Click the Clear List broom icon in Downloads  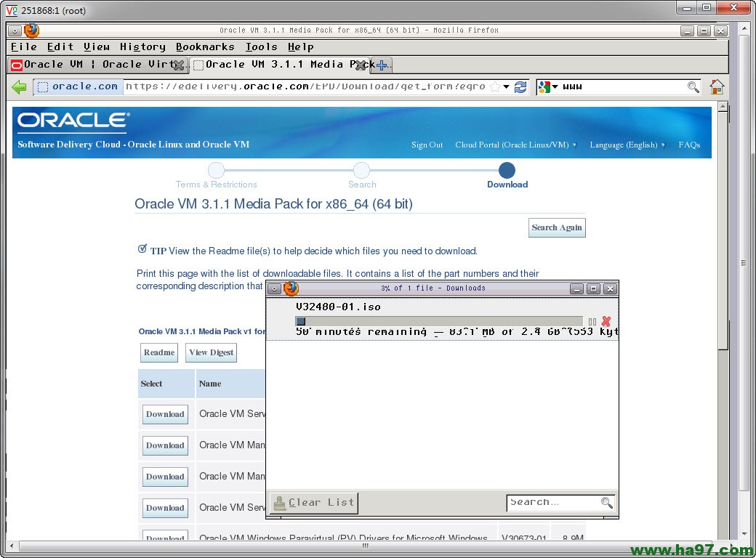[x=280, y=502]
